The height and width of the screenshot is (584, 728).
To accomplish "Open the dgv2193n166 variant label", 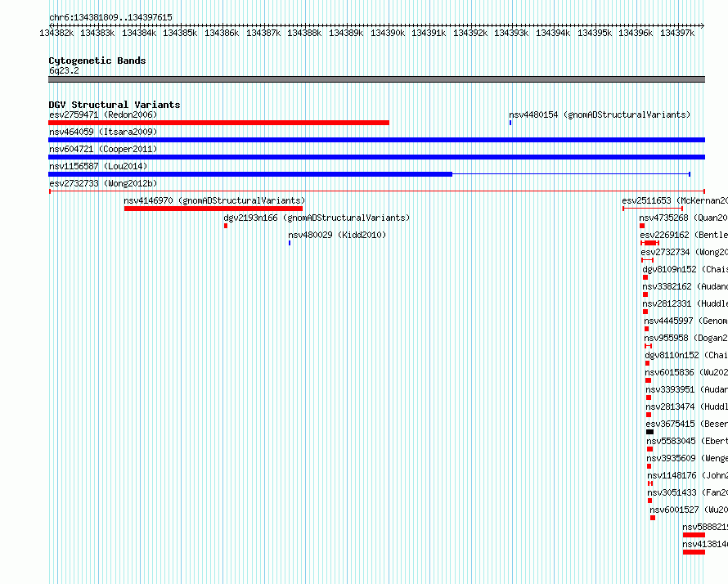I will point(317,218).
